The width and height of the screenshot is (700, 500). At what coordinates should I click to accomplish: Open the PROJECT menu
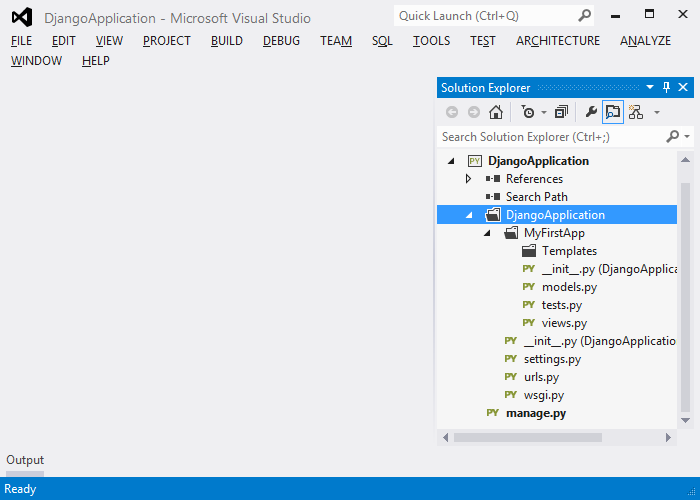click(x=167, y=41)
